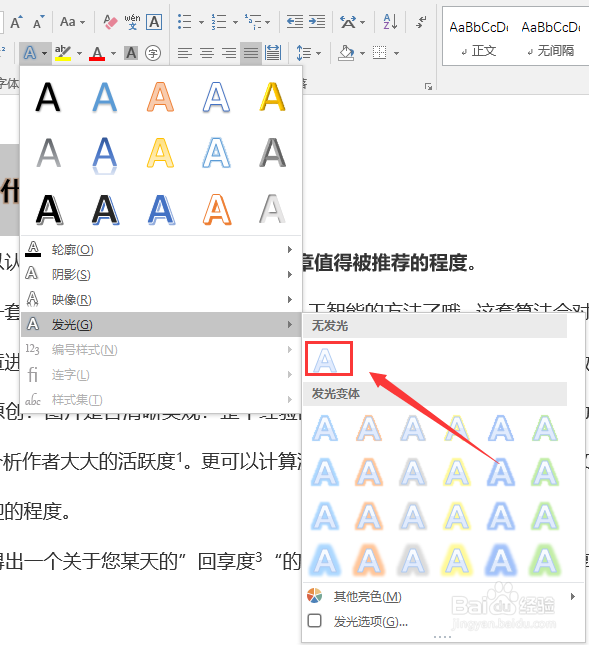Click the bullet list icon
Image resolution: width=589 pixels, height=645 pixels.
(185, 22)
